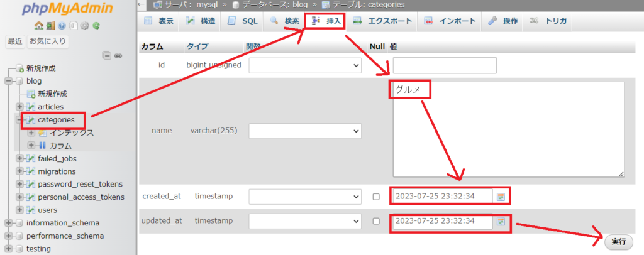
Task: Go to phpMyAdmin home via house icon
Action: 39,26
